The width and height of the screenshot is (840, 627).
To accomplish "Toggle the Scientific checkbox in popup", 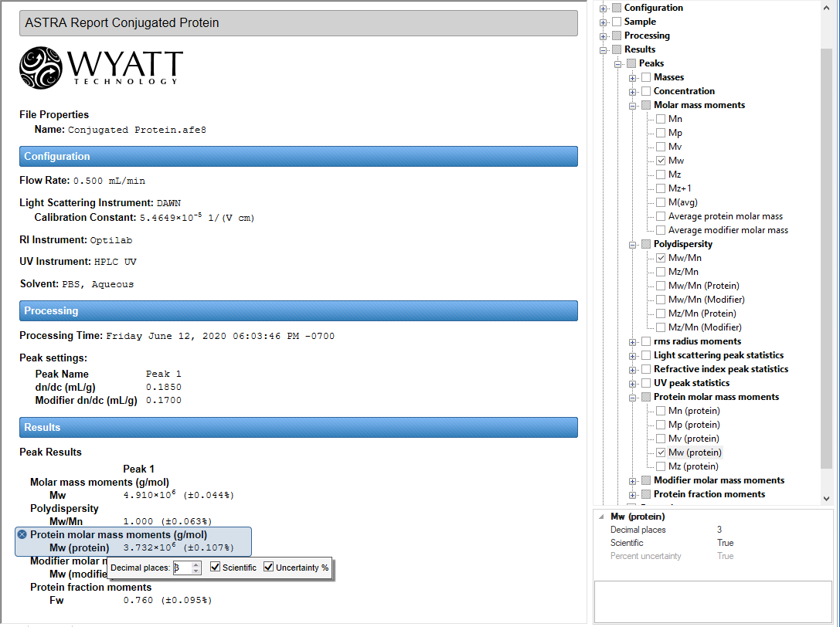I will pos(215,568).
